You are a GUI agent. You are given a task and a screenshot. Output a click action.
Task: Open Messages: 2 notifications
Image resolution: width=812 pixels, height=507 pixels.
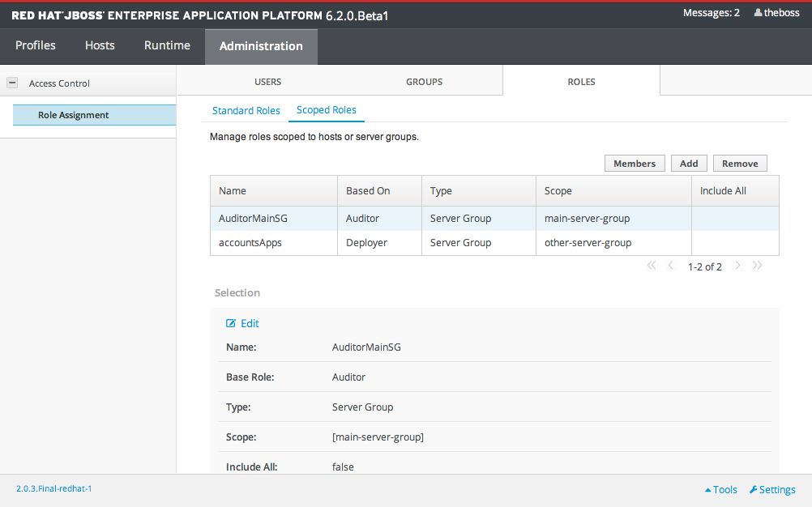point(711,13)
